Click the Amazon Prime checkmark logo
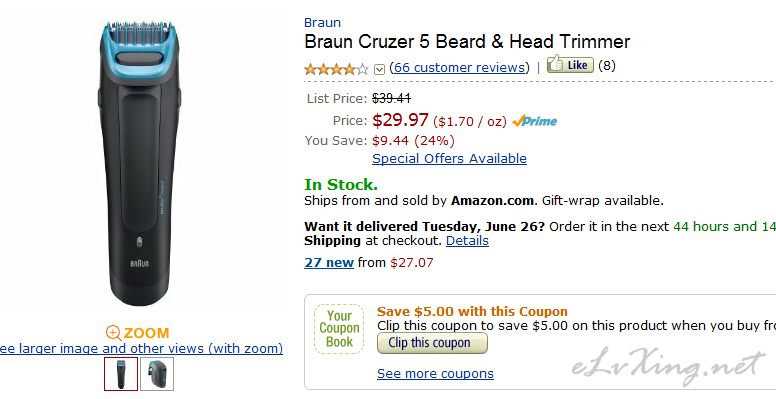776x399 pixels. pyautogui.click(x=534, y=121)
